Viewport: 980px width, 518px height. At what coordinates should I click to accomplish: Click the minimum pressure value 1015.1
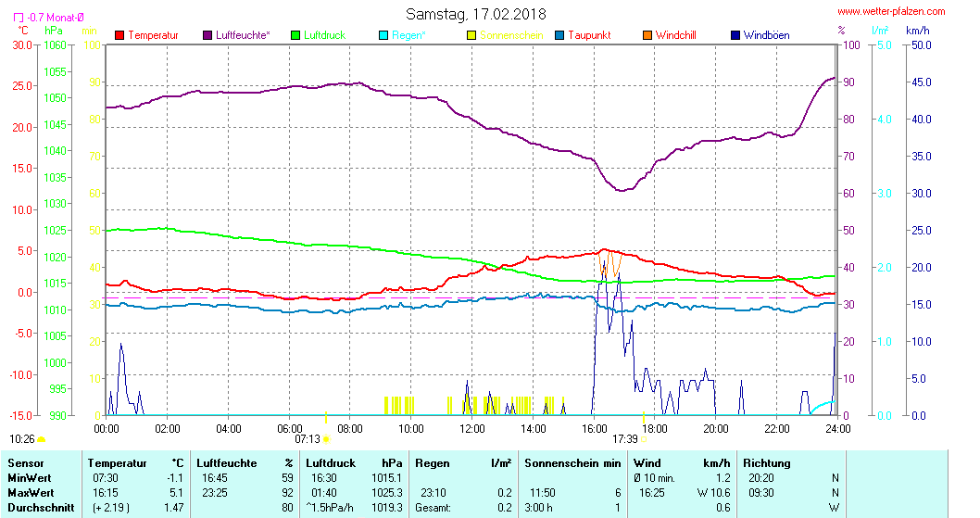387,478
